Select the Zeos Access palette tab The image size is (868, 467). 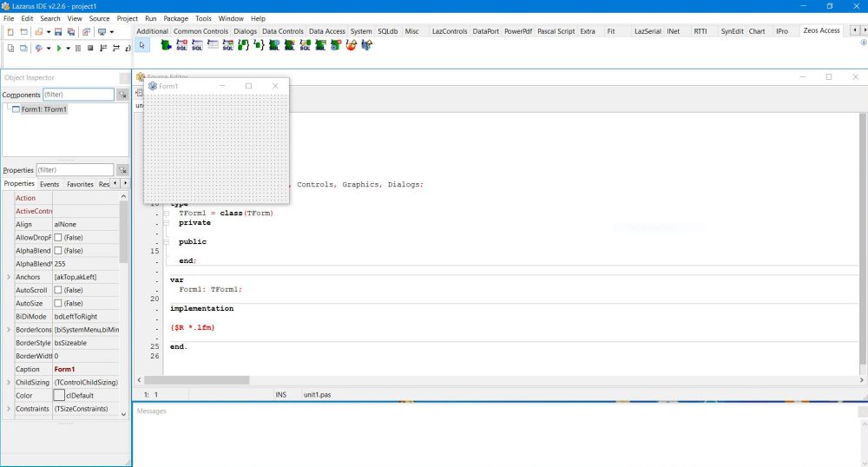[x=821, y=30]
